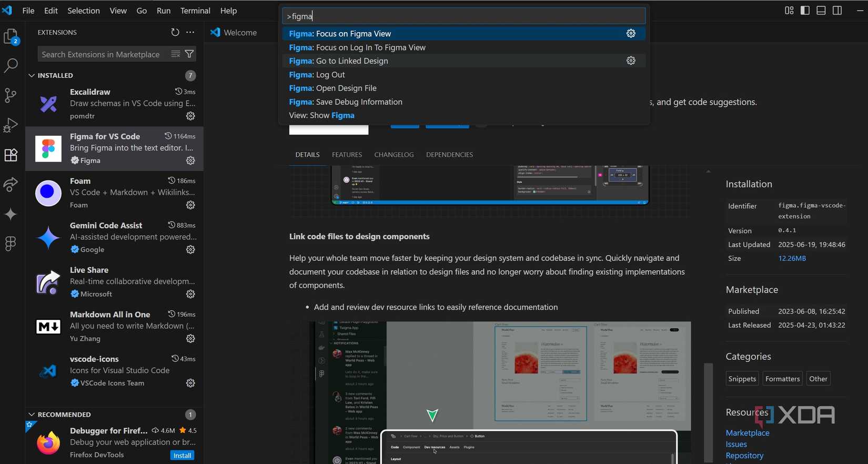Configure keybinding for Focus on Figma View
Viewport: 868px width, 464px height.
click(631, 34)
